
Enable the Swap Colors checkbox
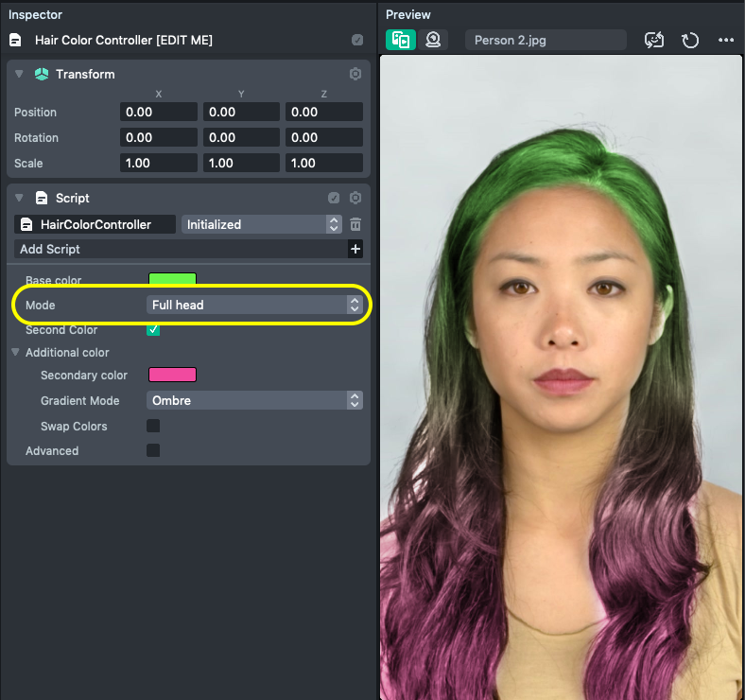point(153,426)
